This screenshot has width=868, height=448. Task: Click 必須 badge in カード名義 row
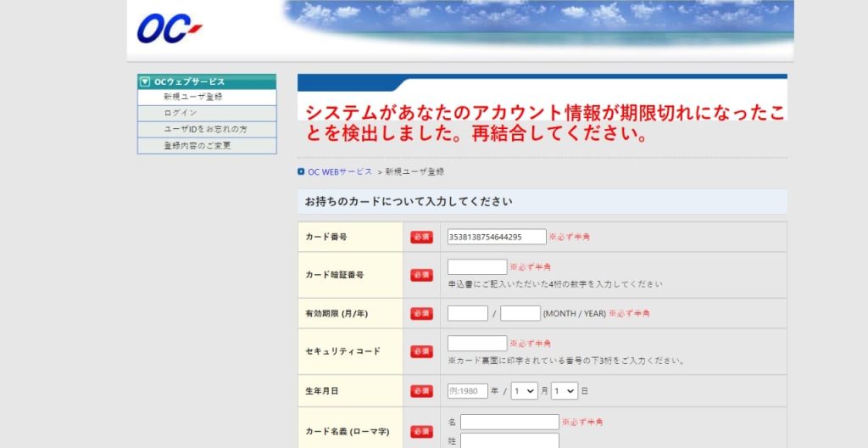point(422,431)
